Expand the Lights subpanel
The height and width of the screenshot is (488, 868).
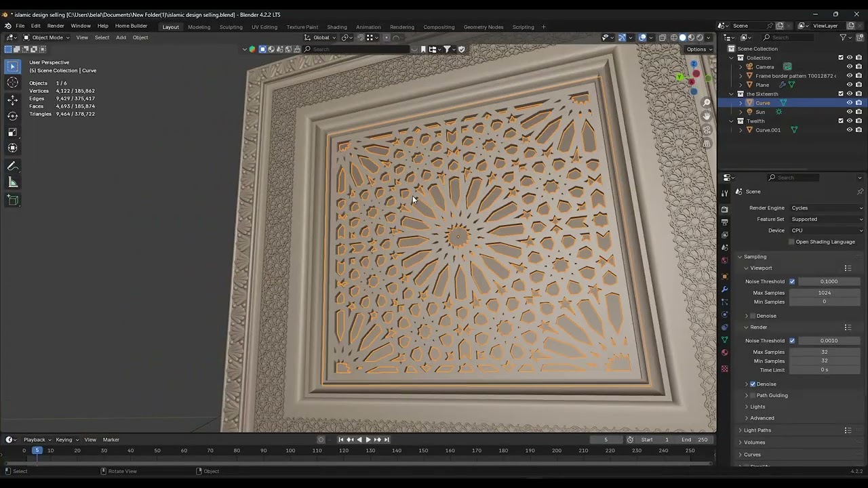[757, 407]
